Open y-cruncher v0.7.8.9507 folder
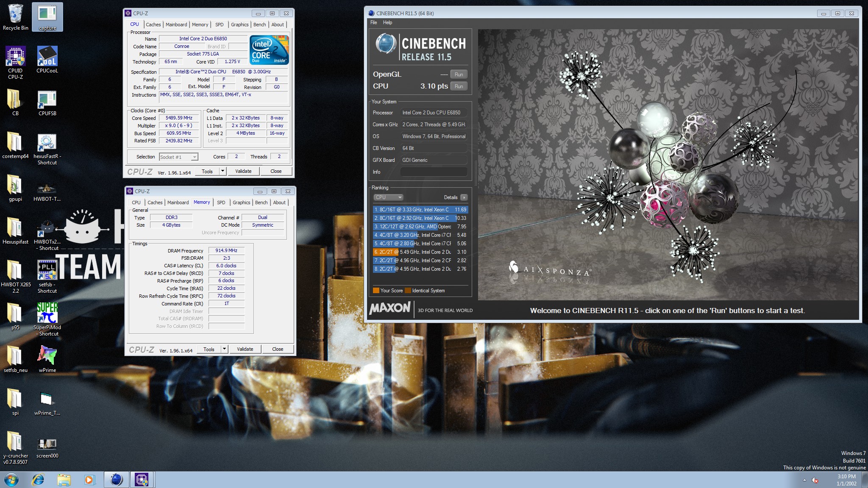The width and height of the screenshot is (868, 488). coord(15,447)
